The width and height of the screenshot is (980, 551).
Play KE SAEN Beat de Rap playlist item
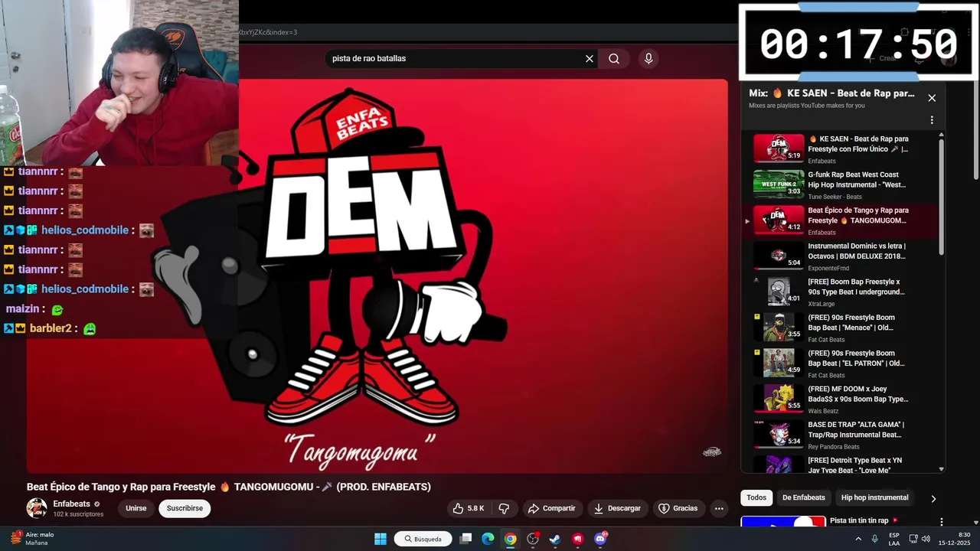(x=838, y=149)
